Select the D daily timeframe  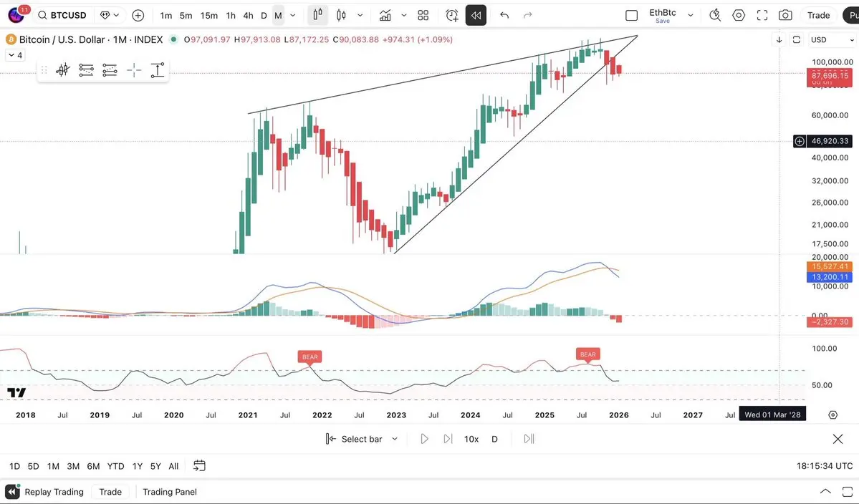[x=264, y=15]
